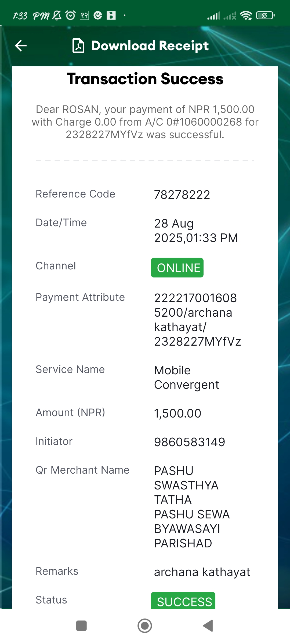Image resolution: width=290 pixels, height=644 pixels.
Task: Tap the Android home circle button
Action: click(x=145, y=626)
